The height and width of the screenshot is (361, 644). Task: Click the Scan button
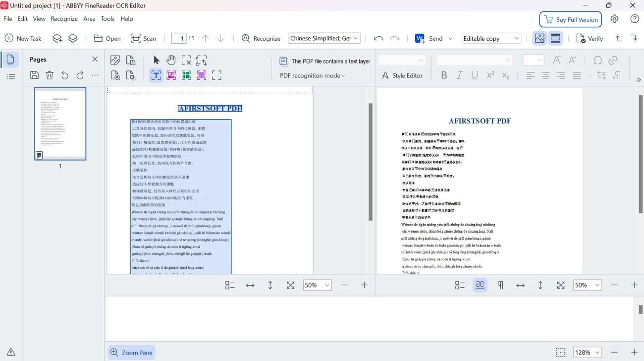point(144,38)
